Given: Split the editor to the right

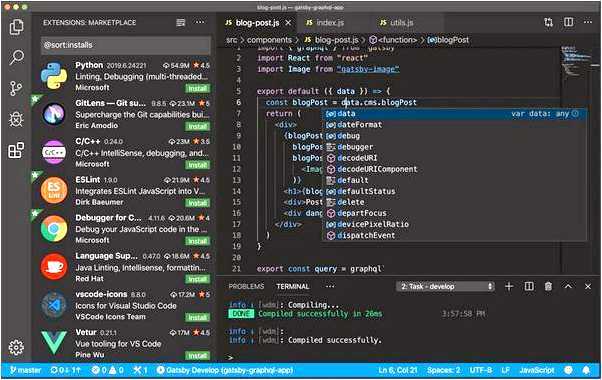Looking at the screenshot, I should click(x=569, y=22).
